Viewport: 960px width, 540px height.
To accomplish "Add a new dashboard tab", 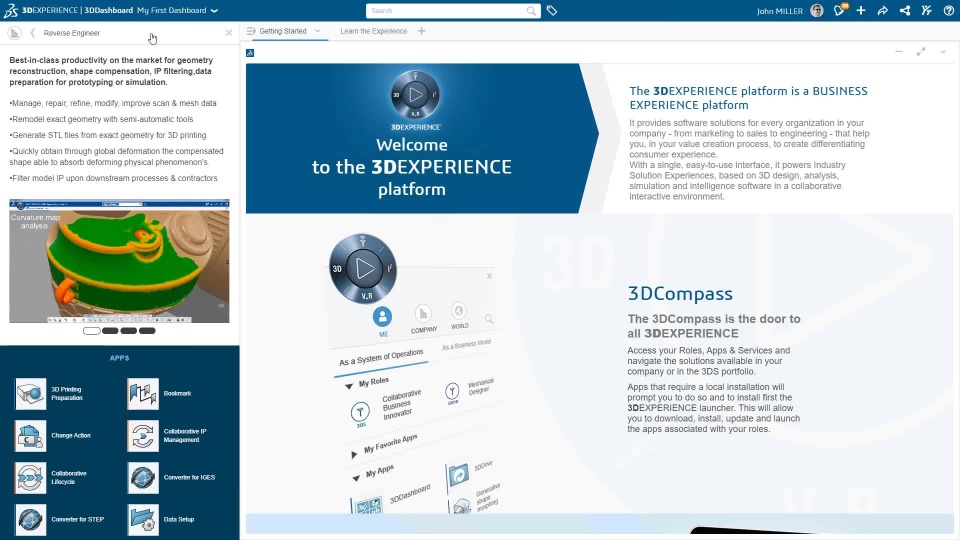I will click(x=421, y=31).
